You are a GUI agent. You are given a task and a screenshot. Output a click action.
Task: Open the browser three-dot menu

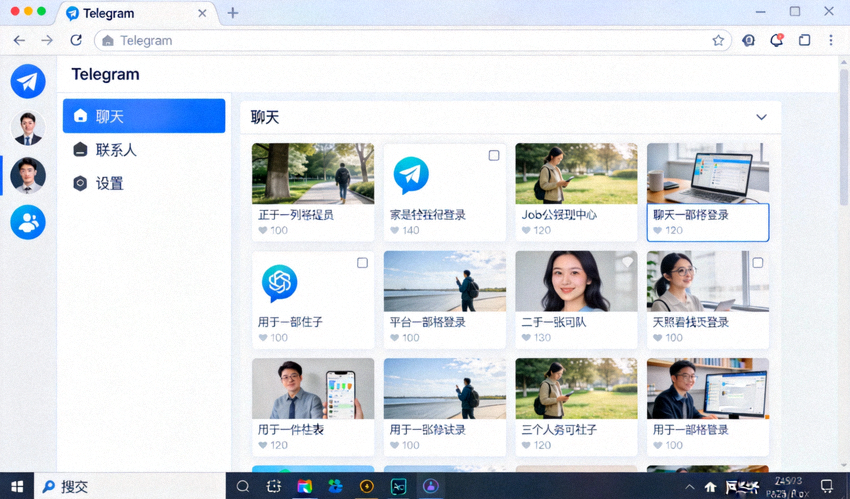831,40
